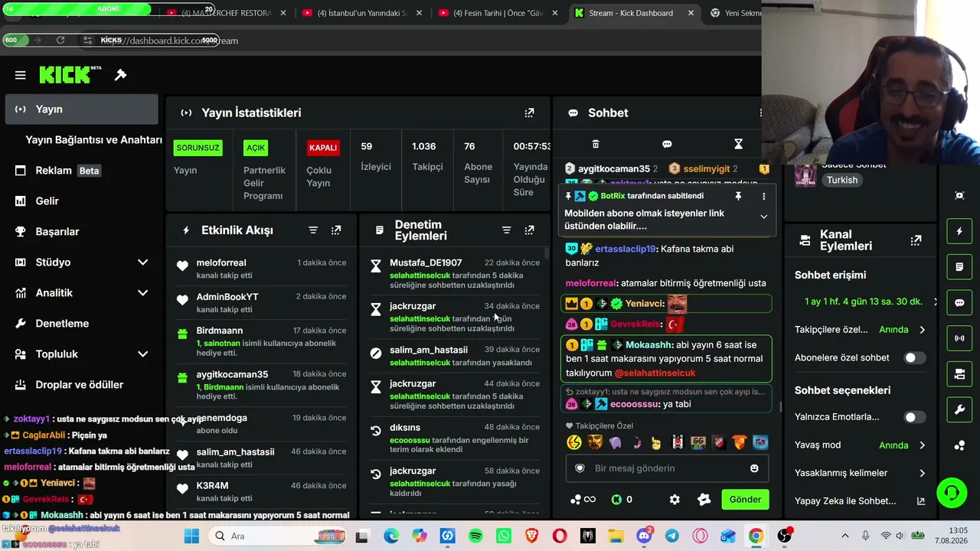Expand the Analitik sidebar section
Screen dimensions: 980x551
pyautogui.click(x=142, y=293)
